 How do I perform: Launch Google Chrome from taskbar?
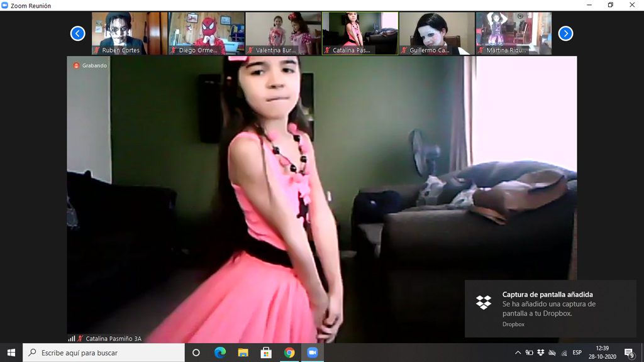289,353
